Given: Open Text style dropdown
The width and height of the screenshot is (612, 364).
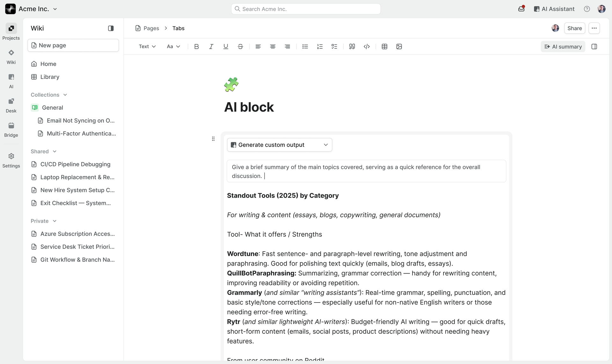Looking at the screenshot, I should pos(147,46).
